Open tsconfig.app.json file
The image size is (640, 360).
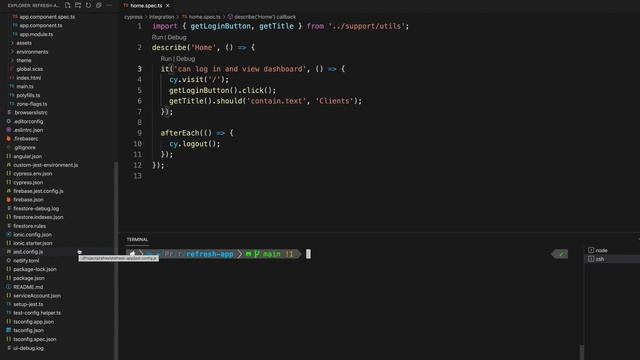point(33,322)
